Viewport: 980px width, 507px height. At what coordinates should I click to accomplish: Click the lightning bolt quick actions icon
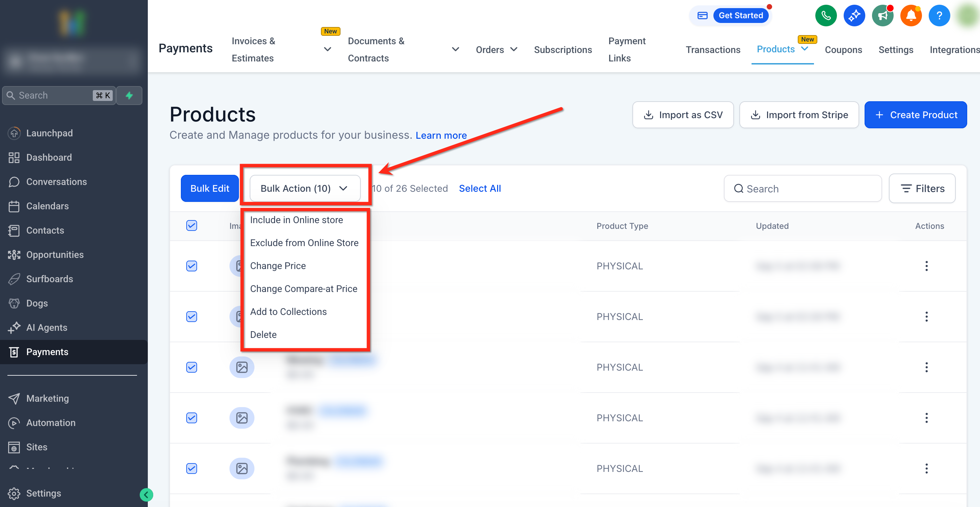(x=129, y=95)
